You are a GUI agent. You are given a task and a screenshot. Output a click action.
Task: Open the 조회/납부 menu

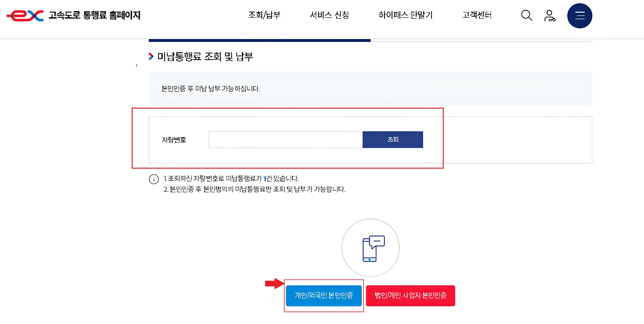tap(264, 15)
